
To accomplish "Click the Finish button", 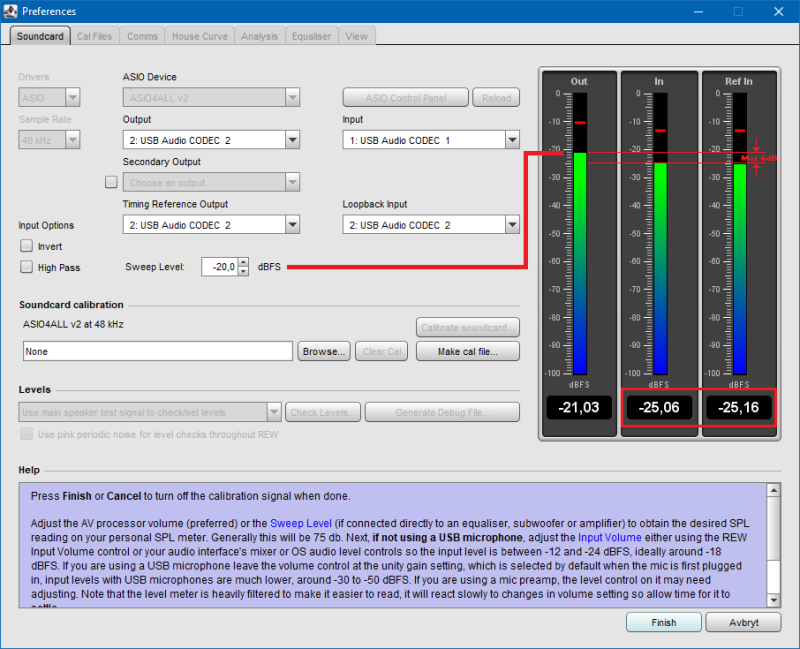I will pos(664,622).
